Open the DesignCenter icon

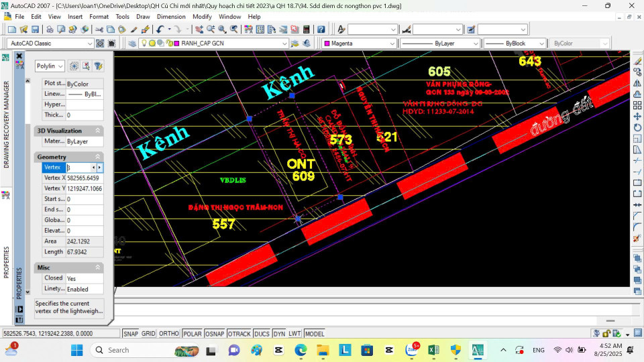[x=260, y=29]
